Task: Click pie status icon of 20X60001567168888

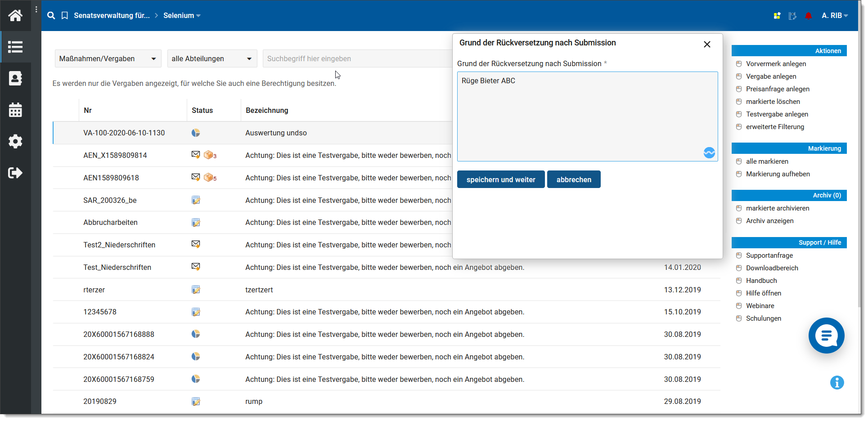Action: click(x=196, y=334)
